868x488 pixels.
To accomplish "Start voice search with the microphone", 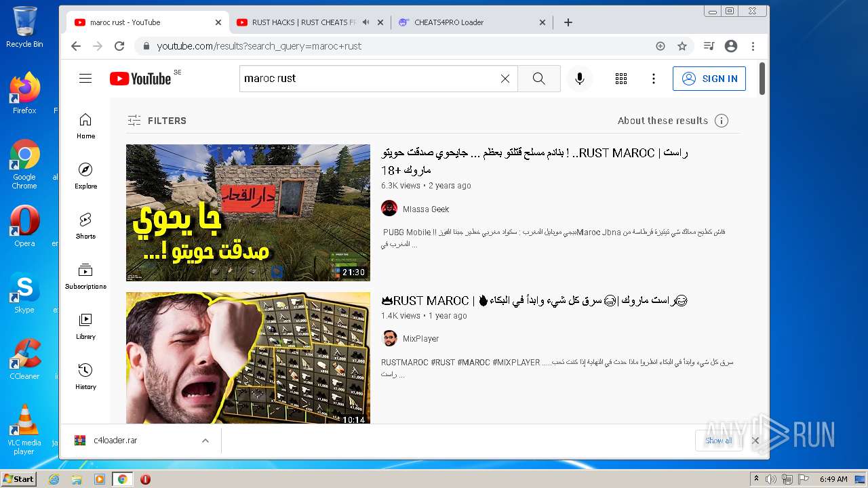I will (x=580, y=79).
